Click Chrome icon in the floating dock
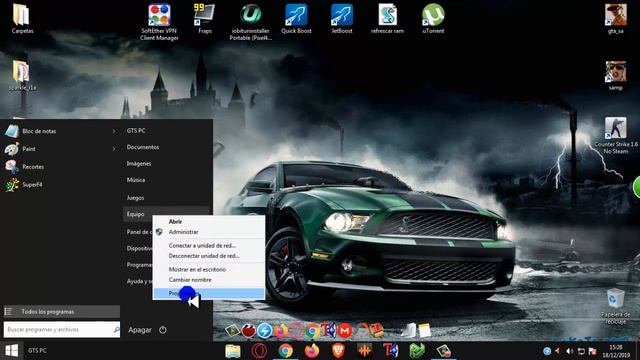 313,331
